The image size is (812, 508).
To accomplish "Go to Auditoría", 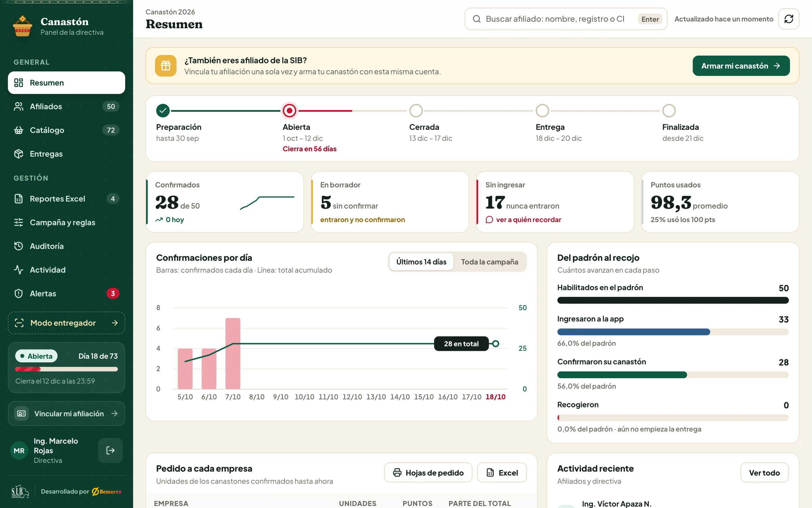I will [x=66, y=246].
